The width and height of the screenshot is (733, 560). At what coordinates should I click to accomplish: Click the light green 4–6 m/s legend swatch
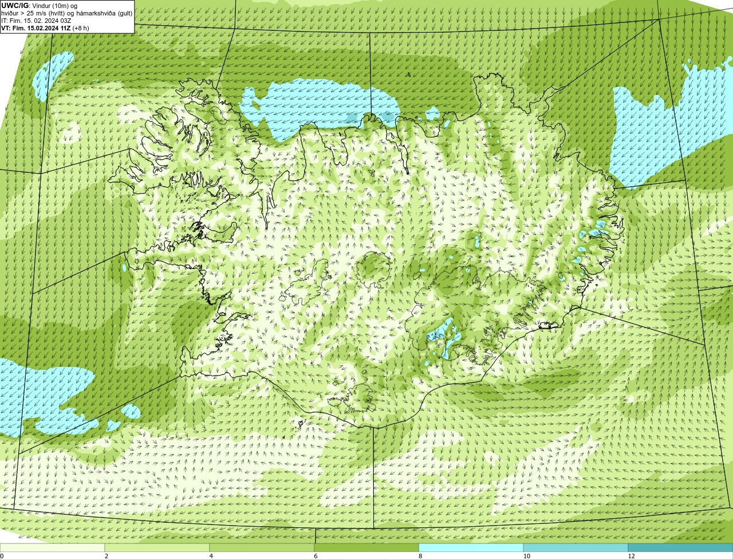coord(262,548)
